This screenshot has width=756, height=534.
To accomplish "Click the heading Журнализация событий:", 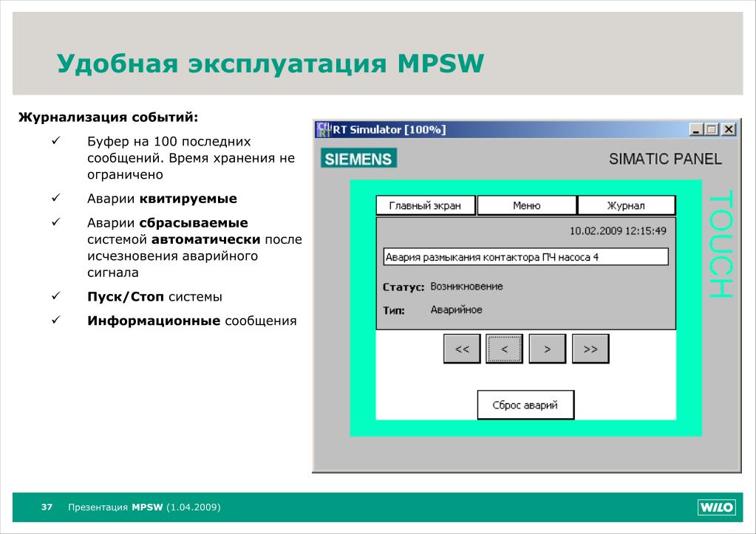I will pos(109,117).
